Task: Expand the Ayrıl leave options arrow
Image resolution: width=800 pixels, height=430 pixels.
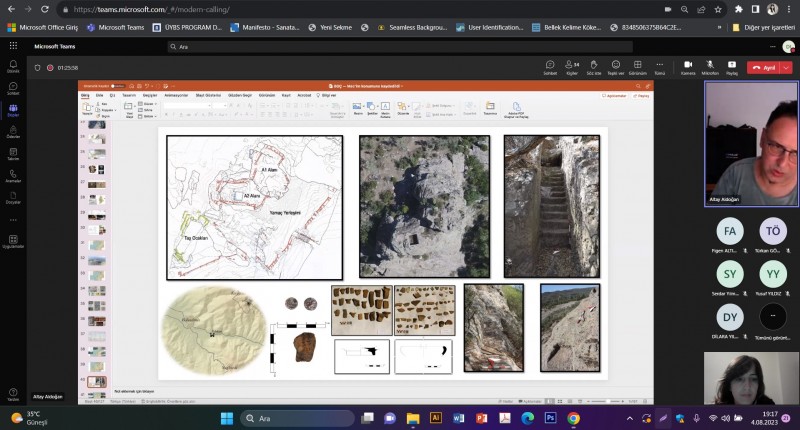Action: [x=787, y=67]
